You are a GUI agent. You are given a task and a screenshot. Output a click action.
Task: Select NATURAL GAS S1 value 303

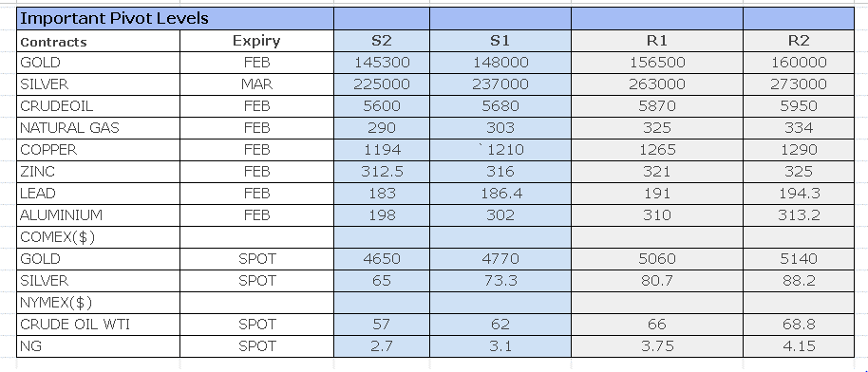(x=500, y=128)
